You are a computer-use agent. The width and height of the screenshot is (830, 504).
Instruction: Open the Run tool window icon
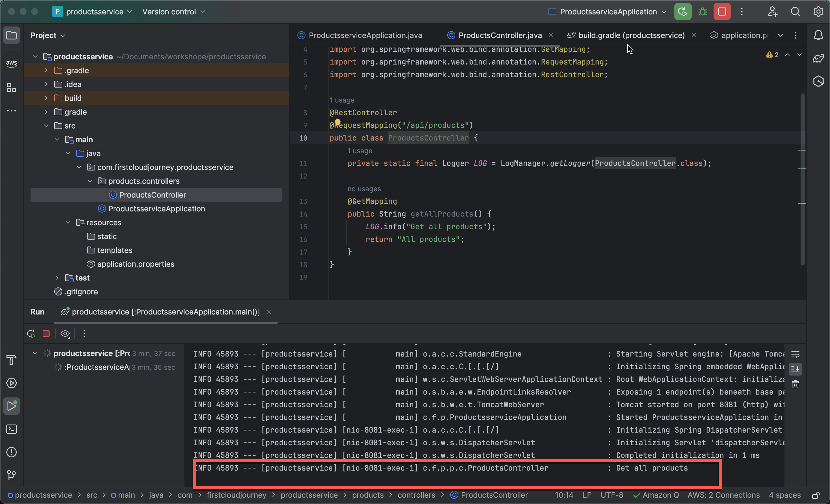click(12, 406)
